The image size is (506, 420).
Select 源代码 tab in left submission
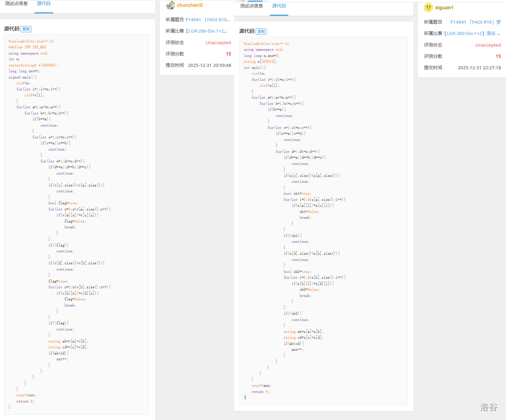[x=44, y=3]
